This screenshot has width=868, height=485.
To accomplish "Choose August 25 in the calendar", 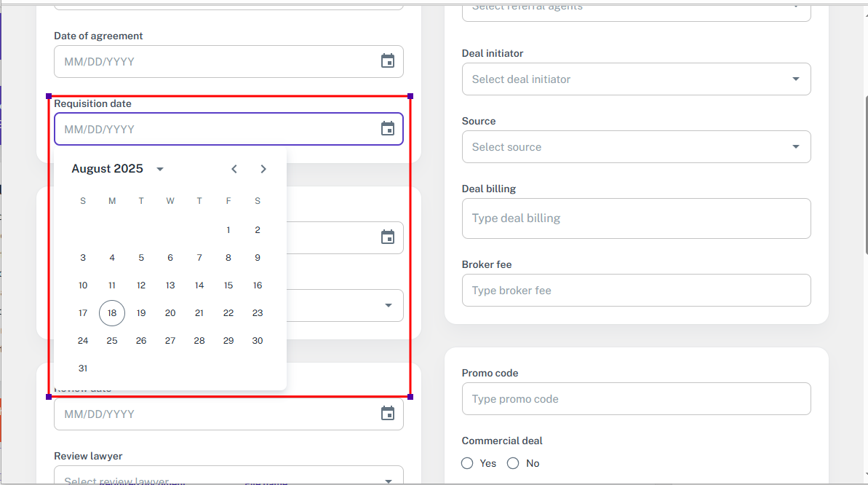I will pyautogui.click(x=112, y=341).
